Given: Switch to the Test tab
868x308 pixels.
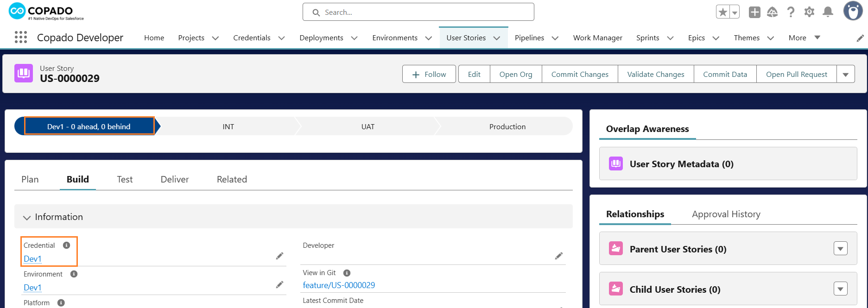Looking at the screenshot, I should (x=125, y=179).
